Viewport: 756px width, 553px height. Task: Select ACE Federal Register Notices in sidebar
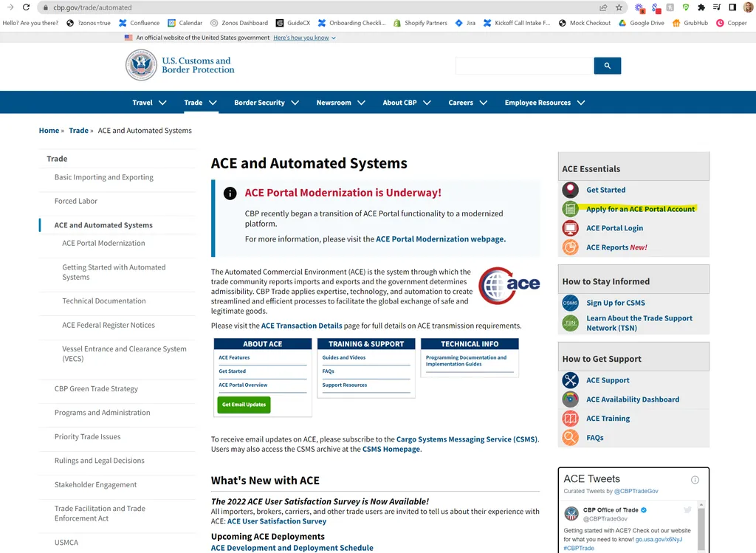coord(109,325)
